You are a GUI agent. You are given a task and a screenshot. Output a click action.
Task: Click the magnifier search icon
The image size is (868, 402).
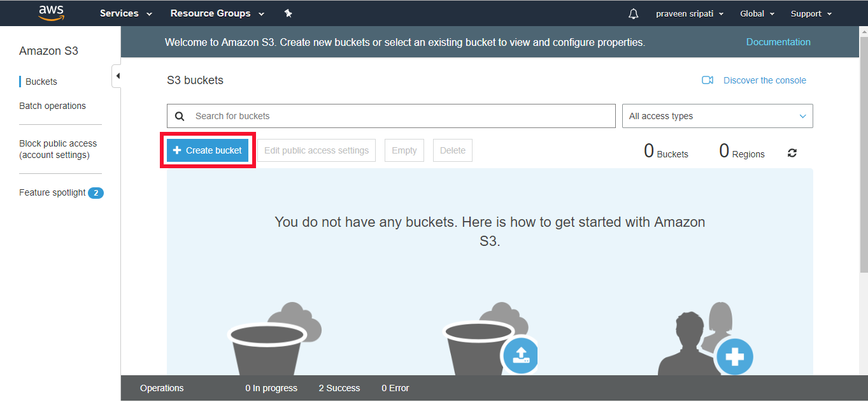coord(180,116)
